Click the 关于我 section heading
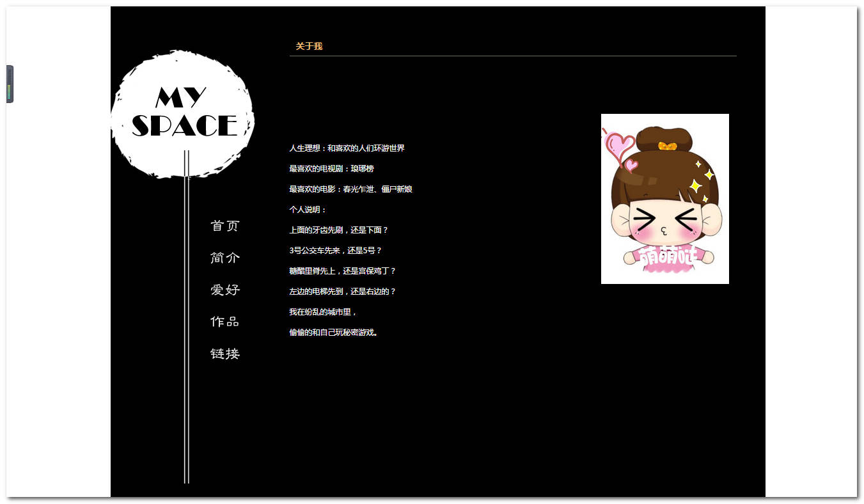 point(309,47)
